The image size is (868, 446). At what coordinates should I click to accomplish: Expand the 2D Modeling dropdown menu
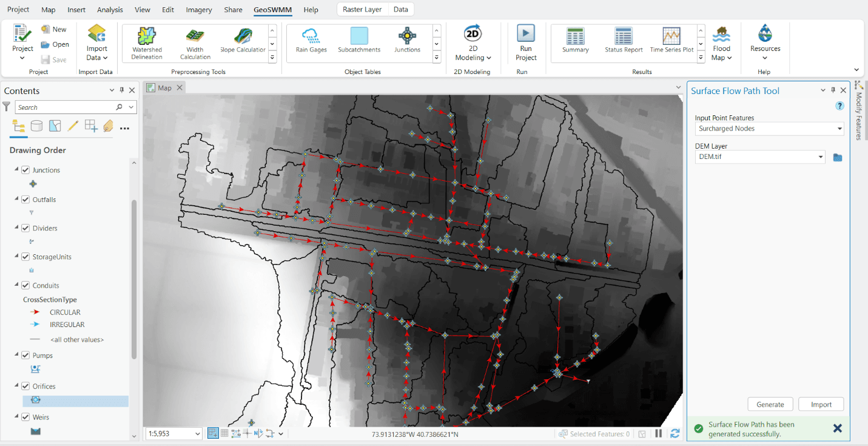(473, 58)
